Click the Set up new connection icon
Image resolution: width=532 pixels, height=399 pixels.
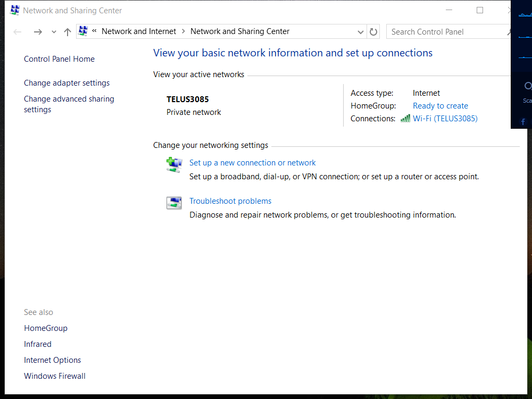tap(174, 164)
